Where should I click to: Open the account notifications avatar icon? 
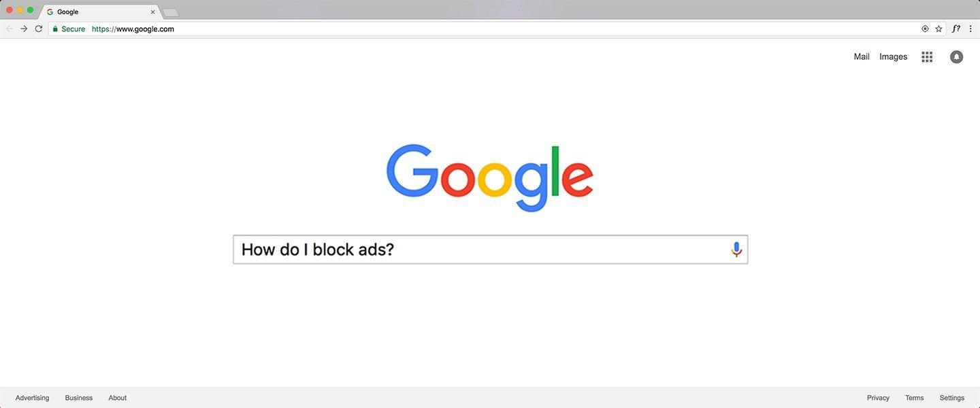[x=957, y=57]
